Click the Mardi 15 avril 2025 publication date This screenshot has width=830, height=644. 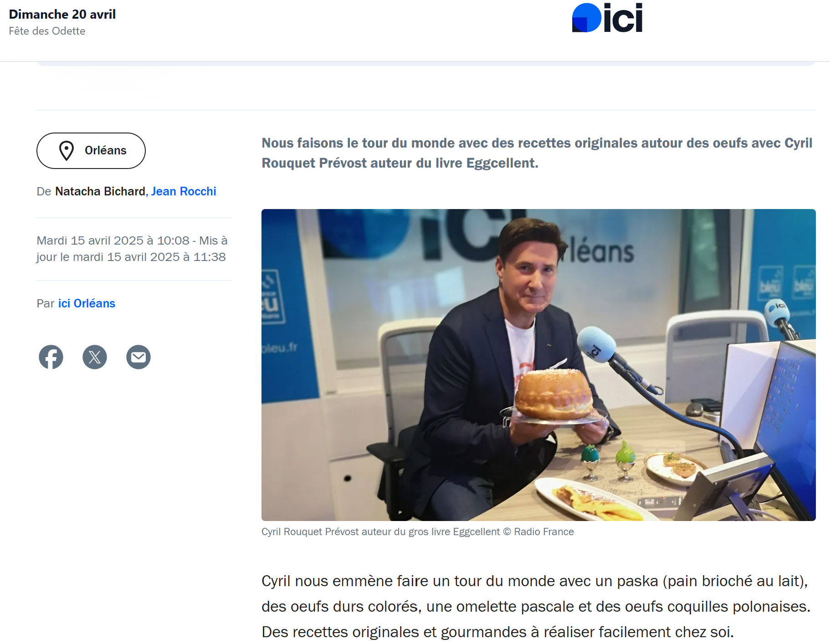pyautogui.click(x=113, y=240)
